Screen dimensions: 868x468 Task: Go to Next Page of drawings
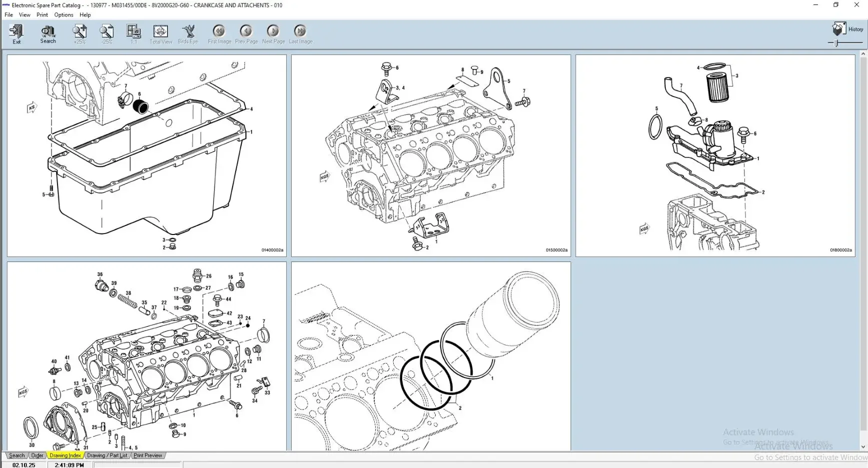point(273,30)
